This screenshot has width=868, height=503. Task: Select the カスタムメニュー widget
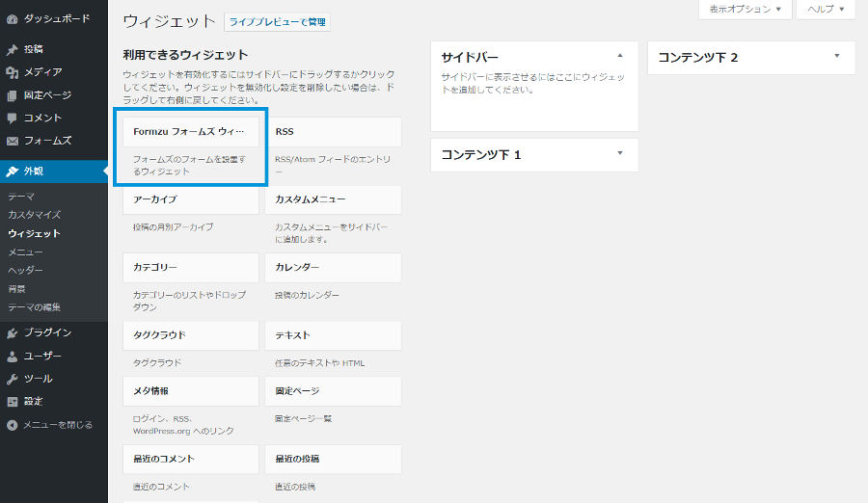tap(334, 199)
